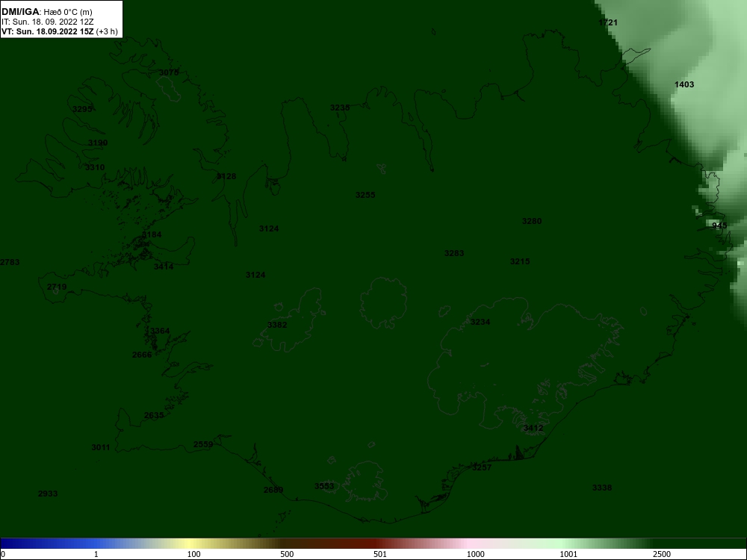Click the 1721 height value

(x=608, y=22)
